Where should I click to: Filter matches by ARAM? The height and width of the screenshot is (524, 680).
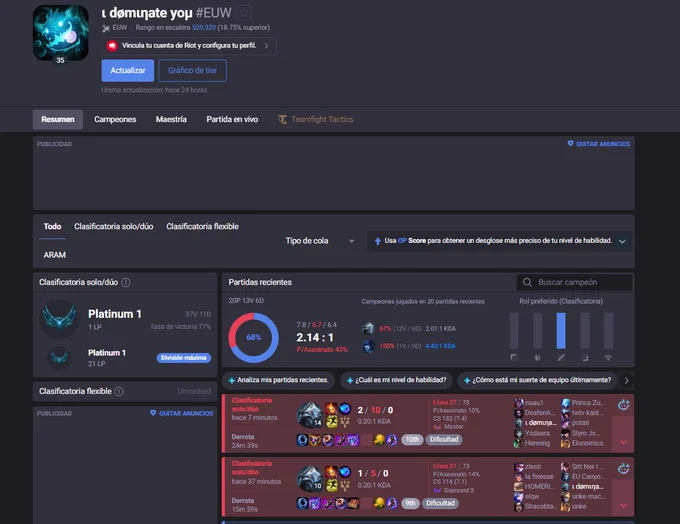click(x=54, y=255)
